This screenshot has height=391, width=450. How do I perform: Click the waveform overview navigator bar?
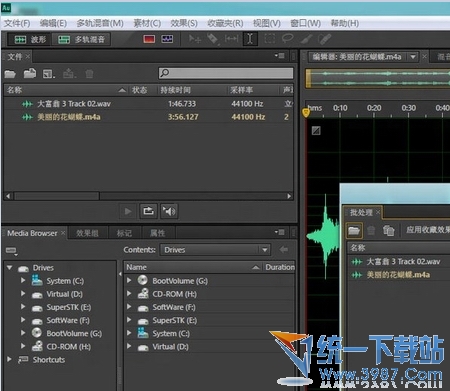(x=378, y=79)
